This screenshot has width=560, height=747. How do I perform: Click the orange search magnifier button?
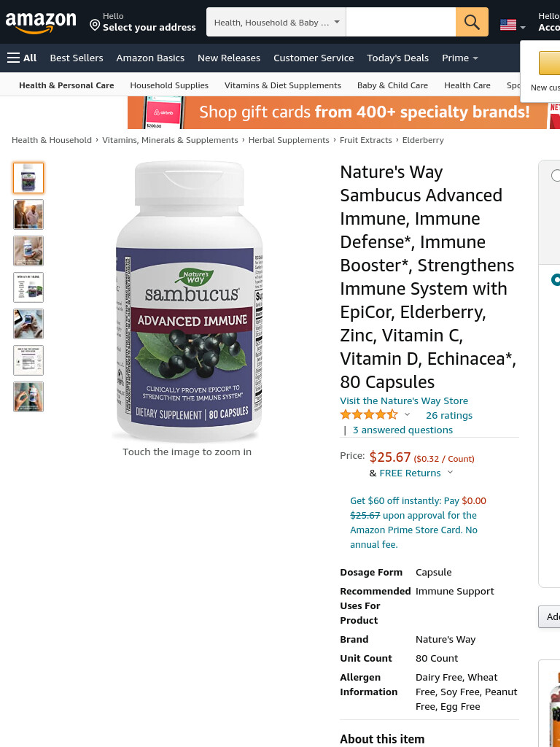click(x=472, y=22)
